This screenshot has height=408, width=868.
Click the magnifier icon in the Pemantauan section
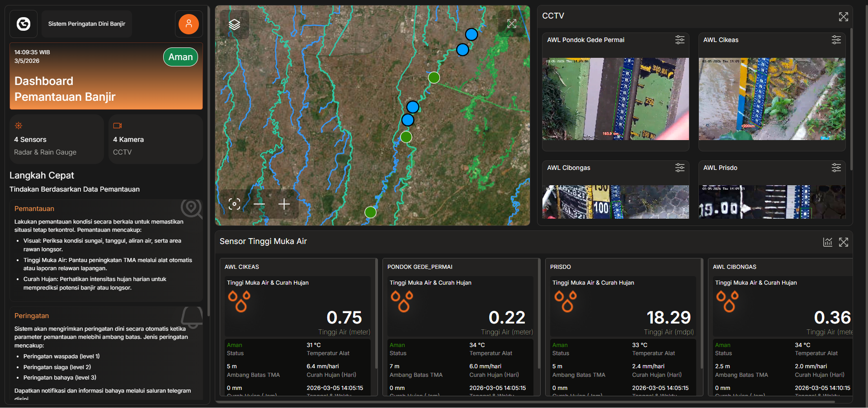191,209
